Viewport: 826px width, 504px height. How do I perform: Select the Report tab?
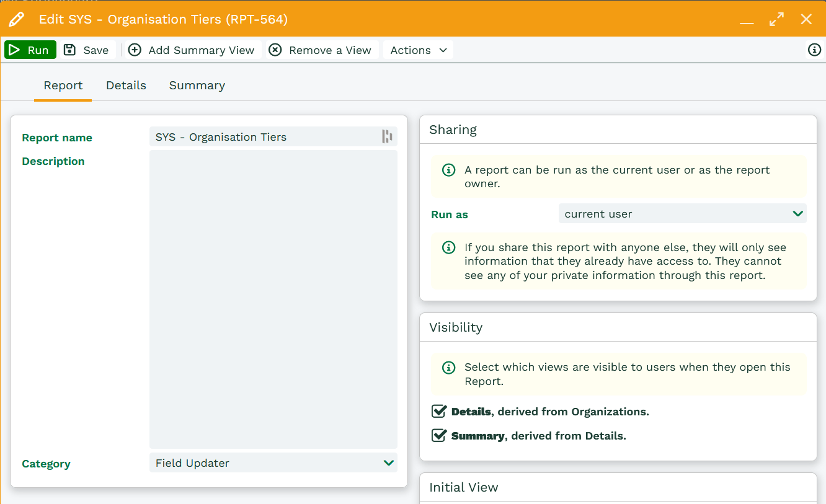pos(63,86)
